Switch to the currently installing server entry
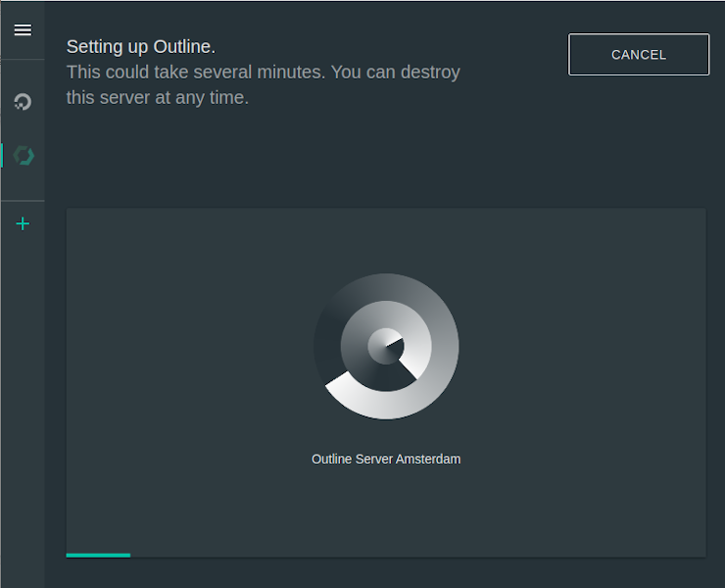Image resolution: width=725 pixels, height=588 pixels. (24, 156)
